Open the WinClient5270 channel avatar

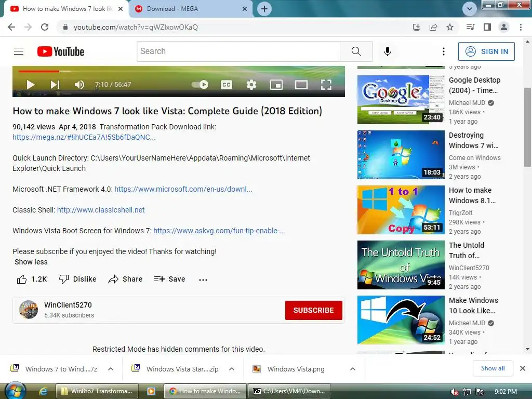tap(29, 310)
